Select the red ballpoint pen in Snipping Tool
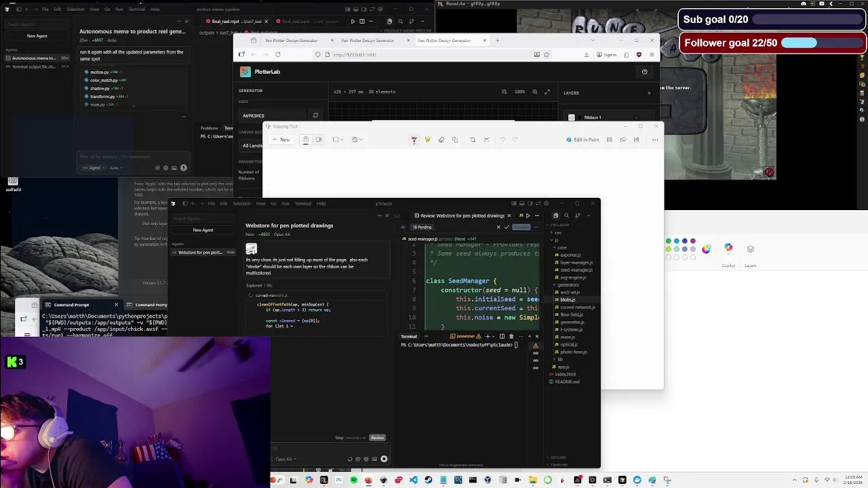 click(414, 140)
